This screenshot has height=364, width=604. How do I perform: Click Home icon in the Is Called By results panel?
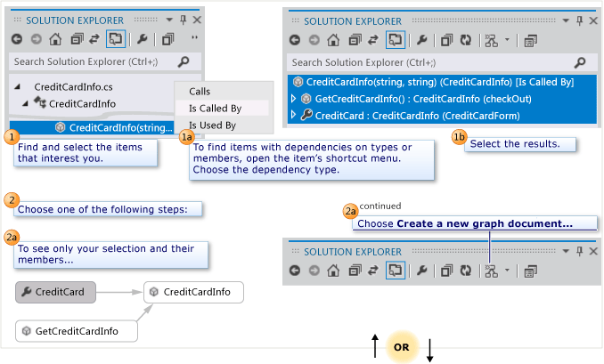coord(333,40)
